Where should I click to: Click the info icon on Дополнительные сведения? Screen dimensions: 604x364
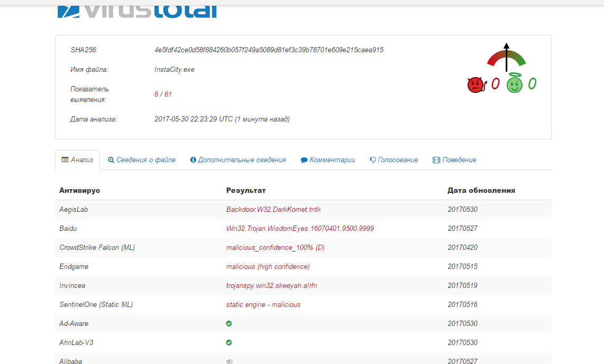(x=193, y=160)
